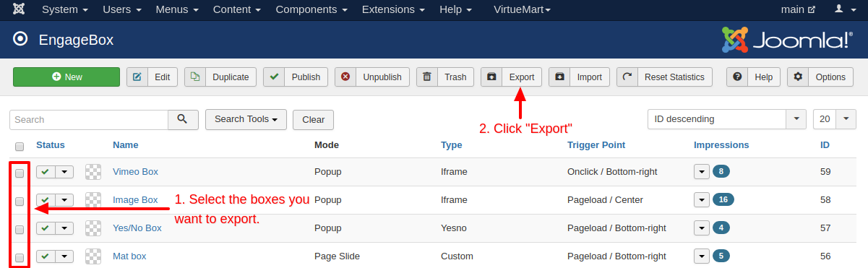Click the Image Box thumbnail placeholder
Viewport: 868px width, 268px height.
tap(93, 200)
